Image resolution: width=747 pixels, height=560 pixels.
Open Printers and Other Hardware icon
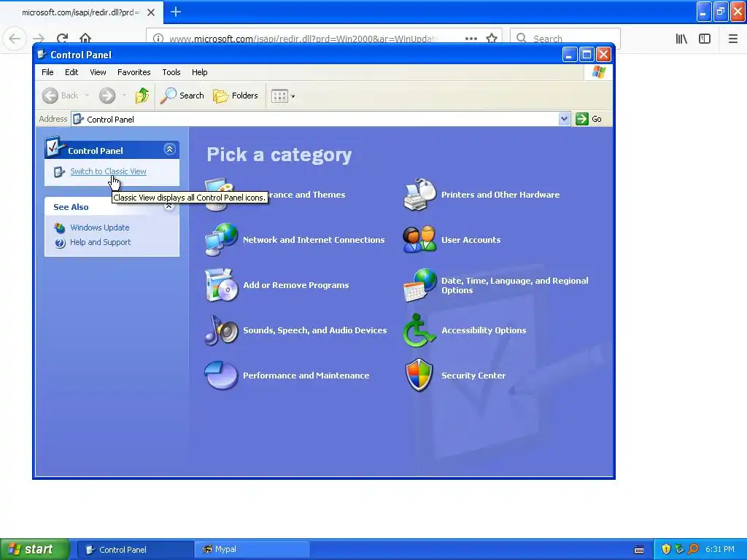[x=419, y=194]
